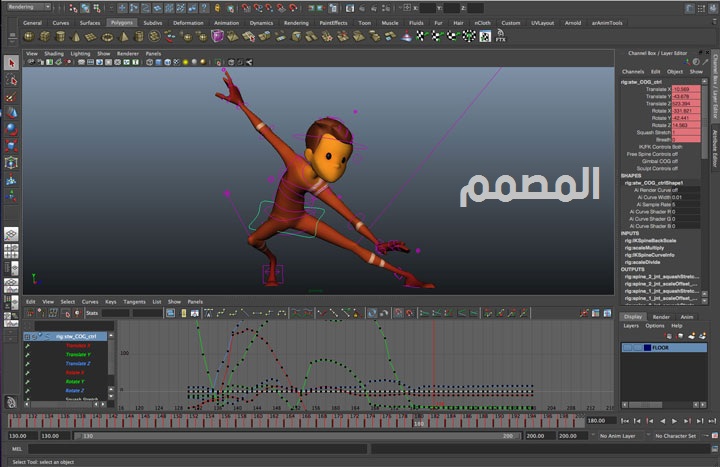Click the four-view layout icon
The image size is (720, 467).
pos(11,251)
